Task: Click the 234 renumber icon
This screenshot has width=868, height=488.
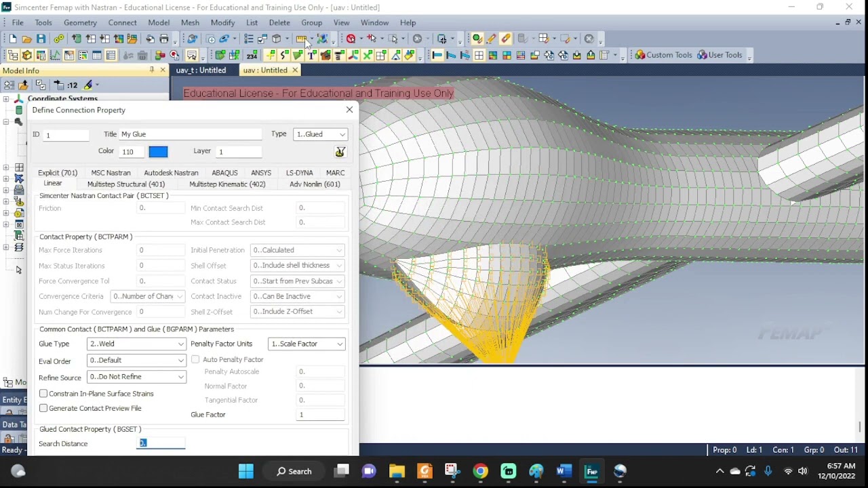Action: (252, 55)
